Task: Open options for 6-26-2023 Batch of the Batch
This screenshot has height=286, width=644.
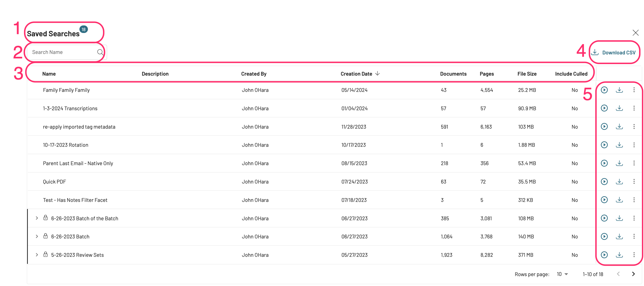Action: tap(634, 218)
